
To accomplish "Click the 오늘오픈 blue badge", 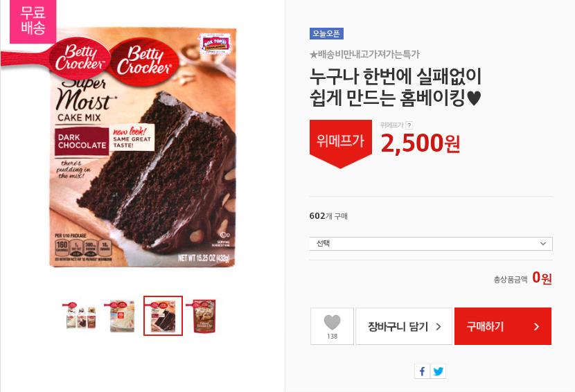I will (x=326, y=33).
